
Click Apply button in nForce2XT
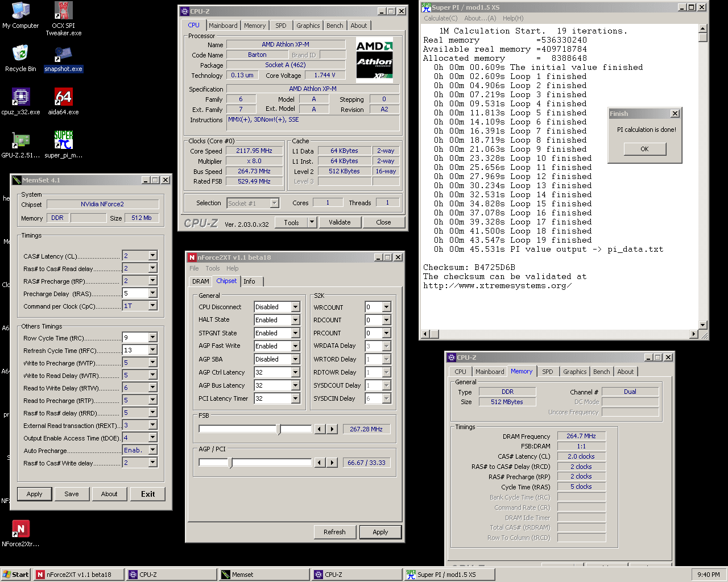(380, 532)
